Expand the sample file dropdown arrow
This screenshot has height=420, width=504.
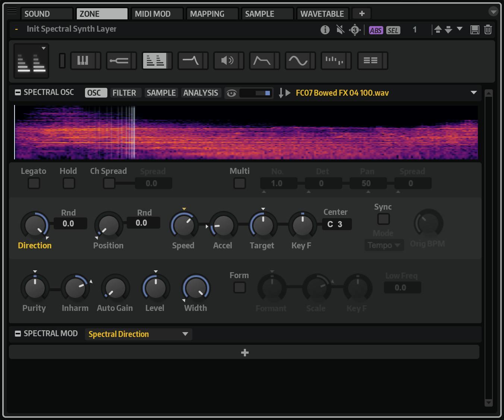tap(473, 93)
